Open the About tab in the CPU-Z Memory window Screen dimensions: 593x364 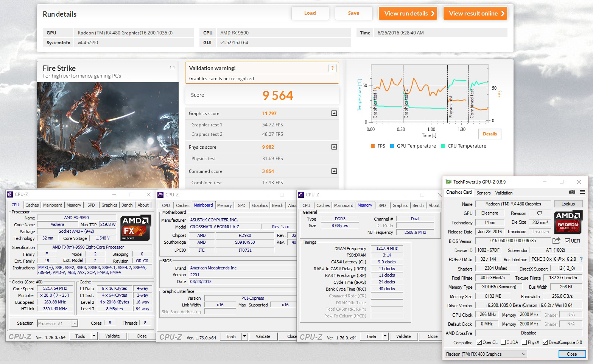(x=434, y=205)
